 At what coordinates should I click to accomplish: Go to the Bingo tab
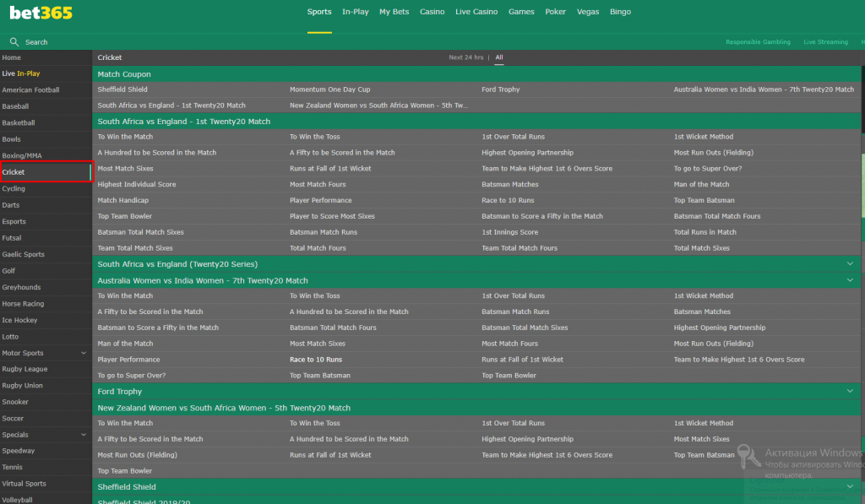pyautogui.click(x=620, y=12)
